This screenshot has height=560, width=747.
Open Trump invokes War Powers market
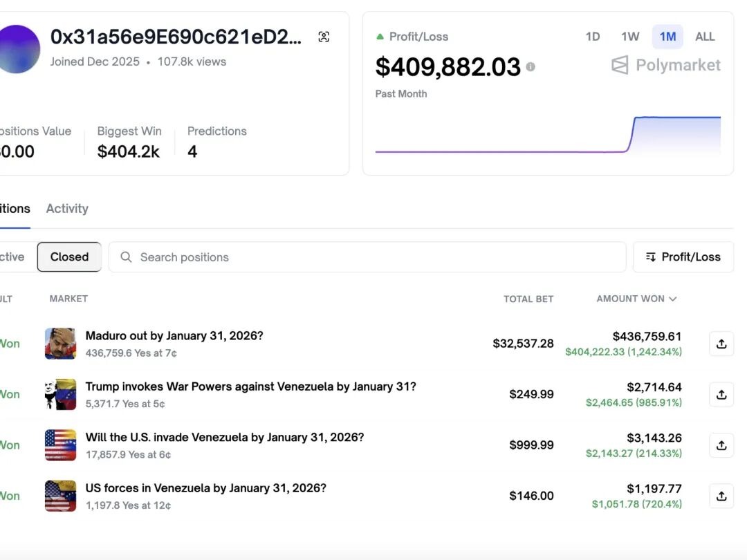tap(250, 386)
